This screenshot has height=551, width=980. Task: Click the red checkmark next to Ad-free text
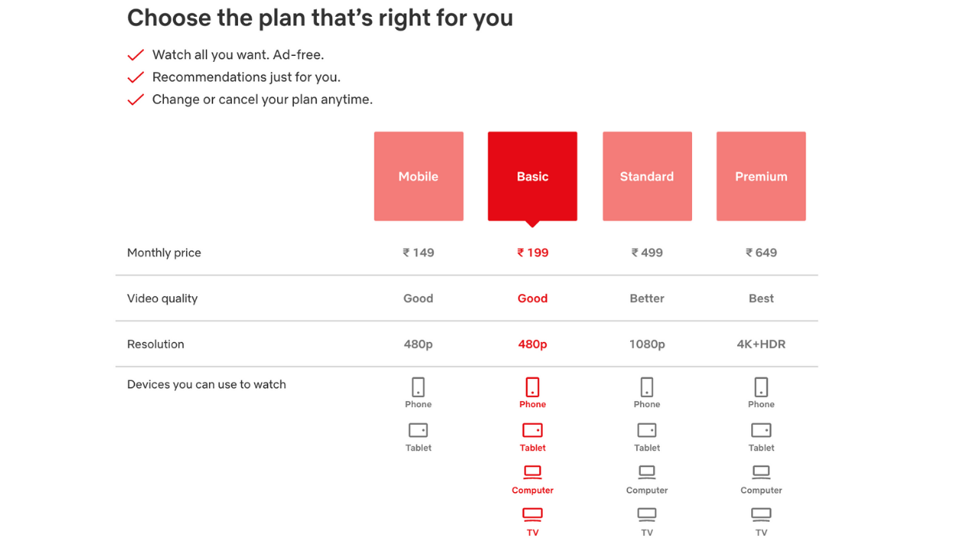(x=136, y=54)
